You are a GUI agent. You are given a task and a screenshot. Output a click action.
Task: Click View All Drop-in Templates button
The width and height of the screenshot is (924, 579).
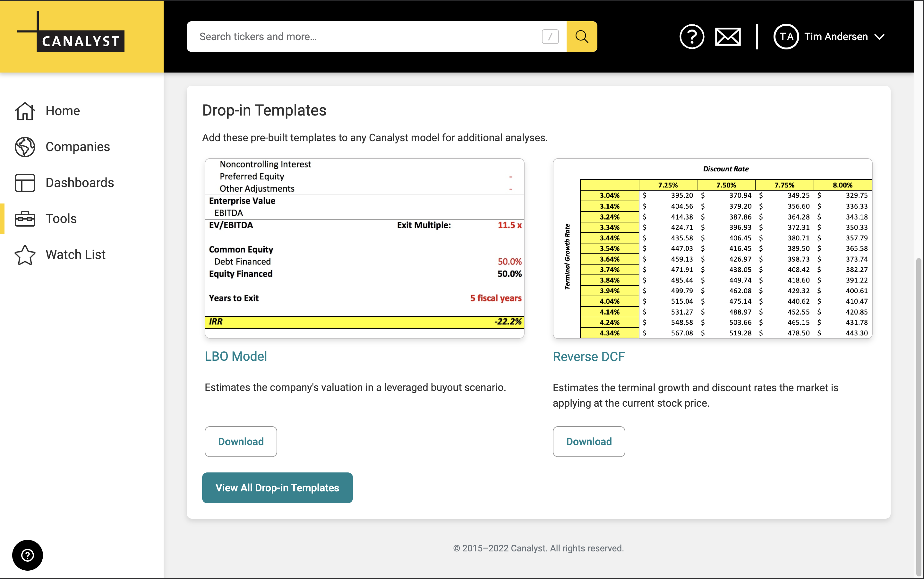coord(277,488)
